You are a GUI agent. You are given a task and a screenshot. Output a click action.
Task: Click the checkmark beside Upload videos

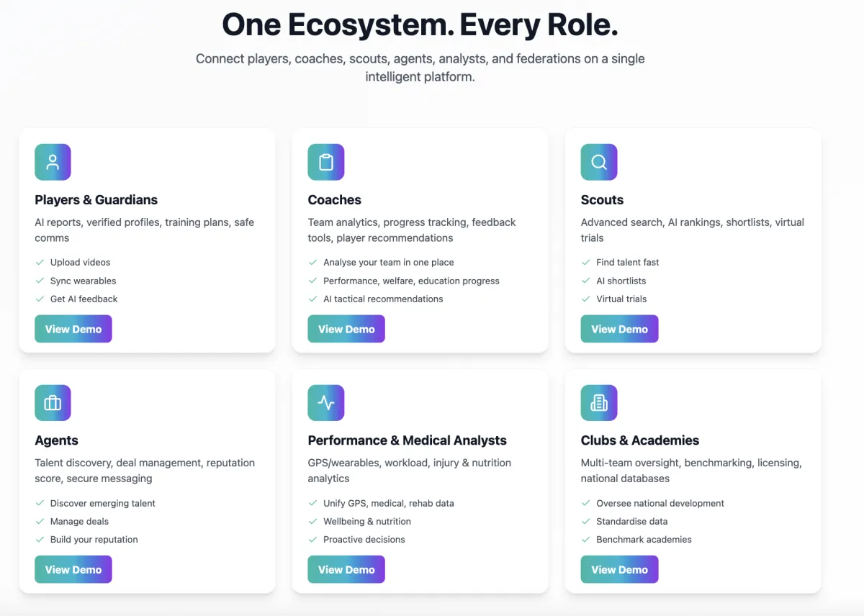(40, 263)
